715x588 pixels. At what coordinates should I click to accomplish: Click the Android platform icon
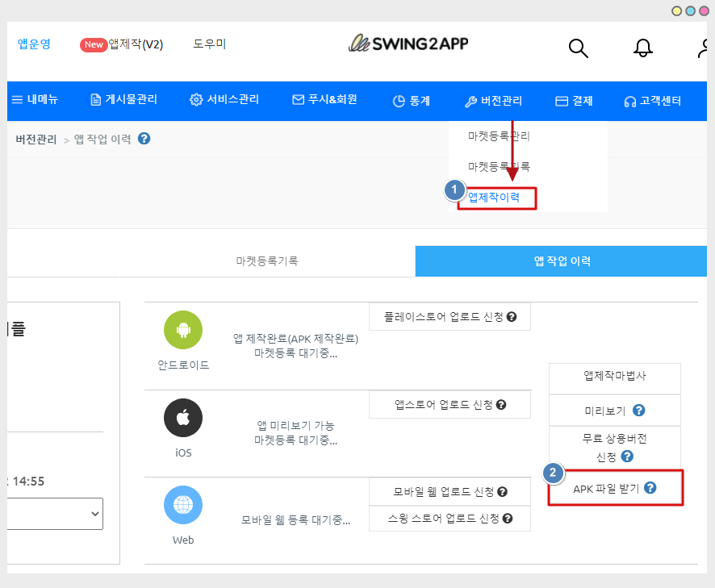[183, 330]
